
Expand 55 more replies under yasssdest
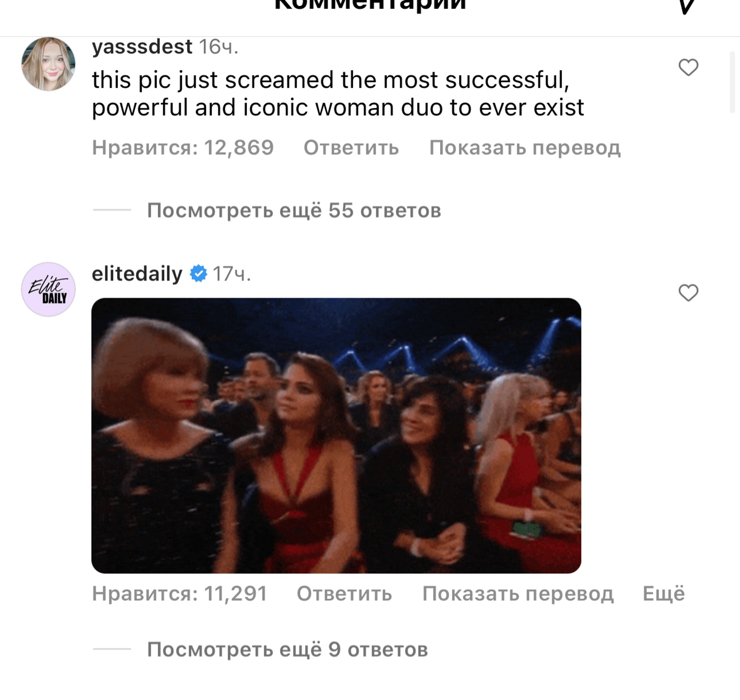[x=294, y=210]
